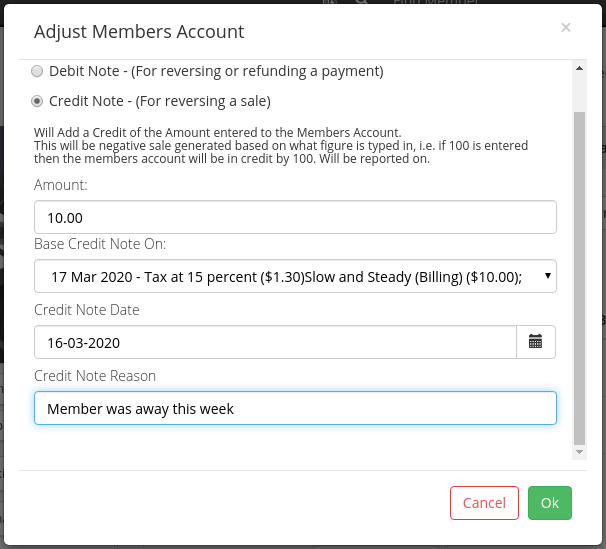Click the Debit Note refunding payment label

[x=216, y=71]
